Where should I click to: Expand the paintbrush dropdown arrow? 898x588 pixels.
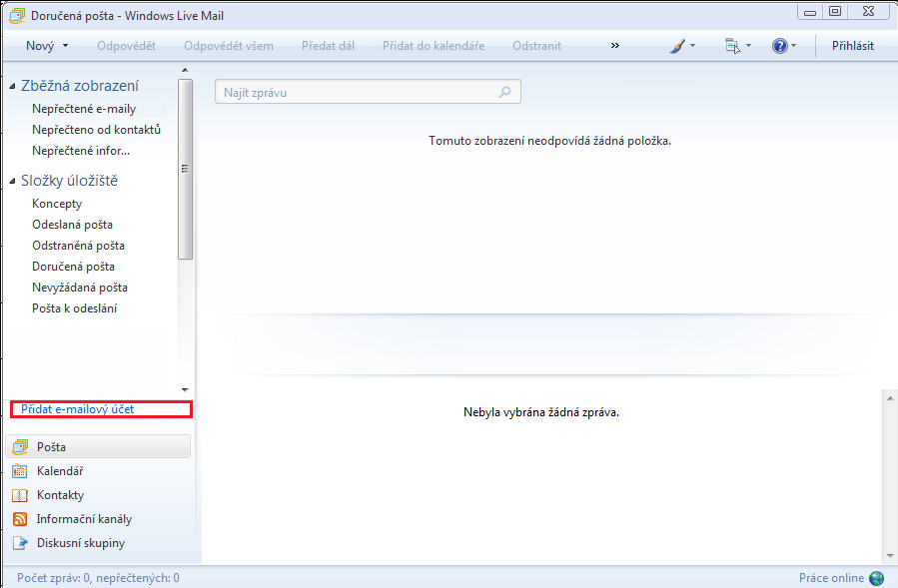pos(693,46)
